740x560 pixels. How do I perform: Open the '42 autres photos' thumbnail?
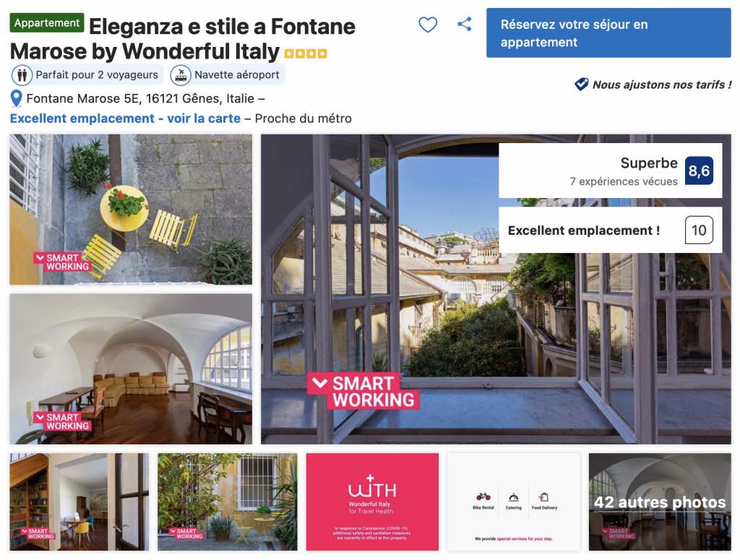tap(660, 502)
